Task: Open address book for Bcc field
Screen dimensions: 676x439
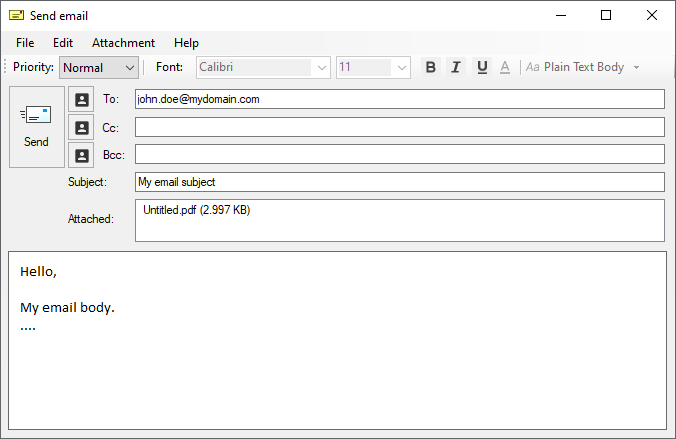Action: click(81, 155)
